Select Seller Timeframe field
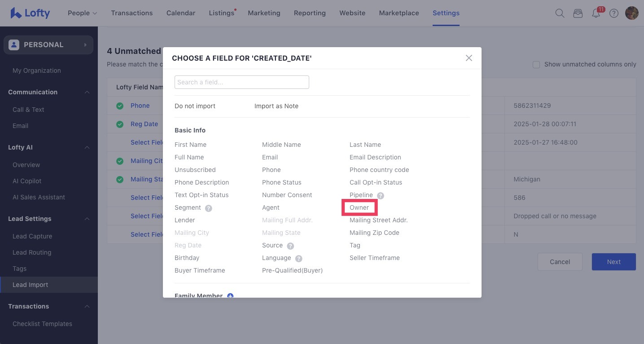The image size is (644, 344). tap(375, 258)
